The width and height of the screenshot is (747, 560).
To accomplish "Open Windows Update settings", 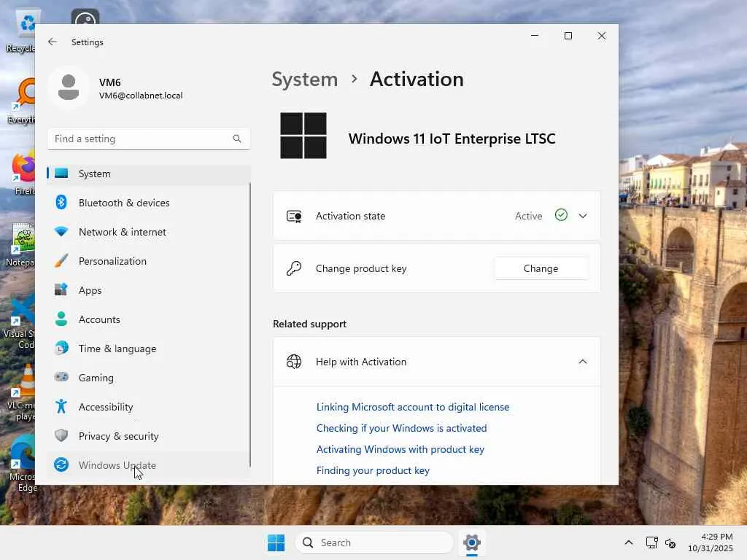I will pyautogui.click(x=149, y=464).
